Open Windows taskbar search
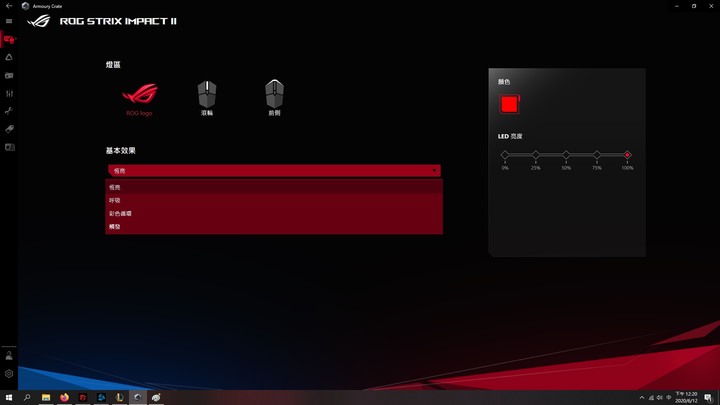Image resolution: width=720 pixels, height=405 pixels. click(x=27, y=397)
